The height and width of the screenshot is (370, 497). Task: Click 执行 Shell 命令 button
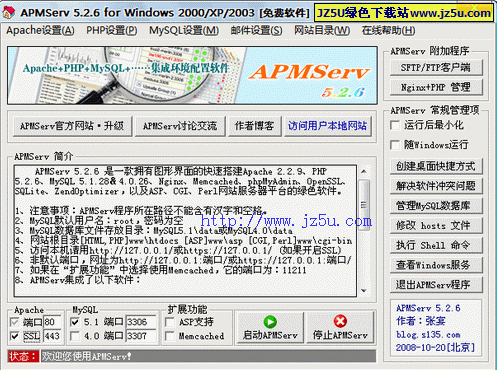[x=436, y=245]
